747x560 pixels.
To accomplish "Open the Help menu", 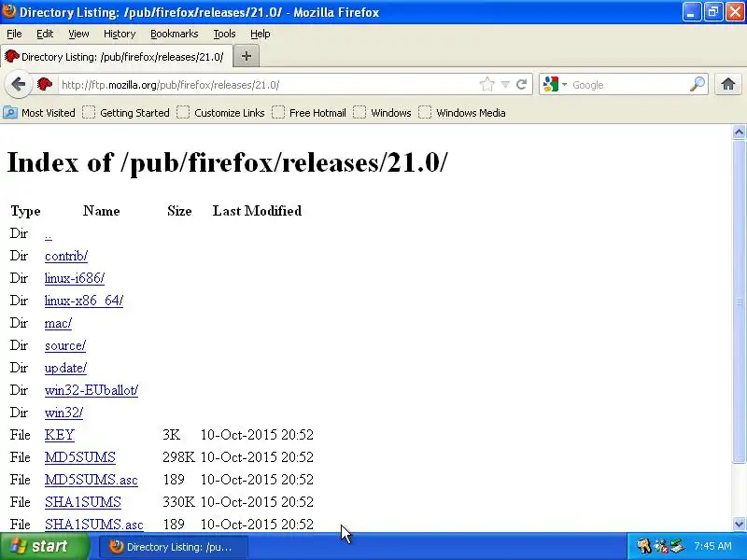I will [x=261, y=34].
